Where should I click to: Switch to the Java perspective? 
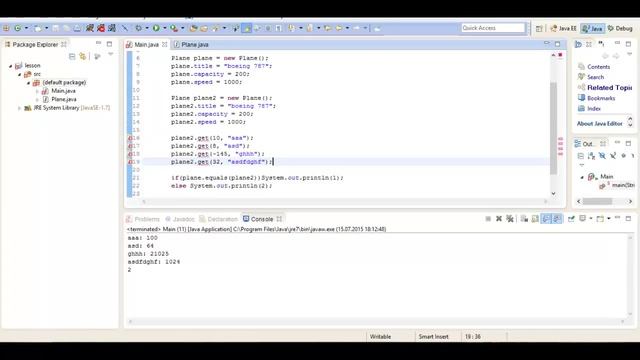click(593, 28)
